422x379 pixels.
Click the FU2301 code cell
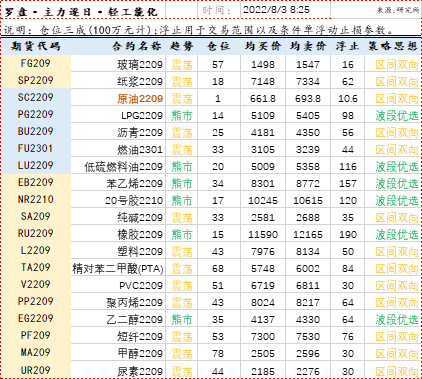(36, 148)
